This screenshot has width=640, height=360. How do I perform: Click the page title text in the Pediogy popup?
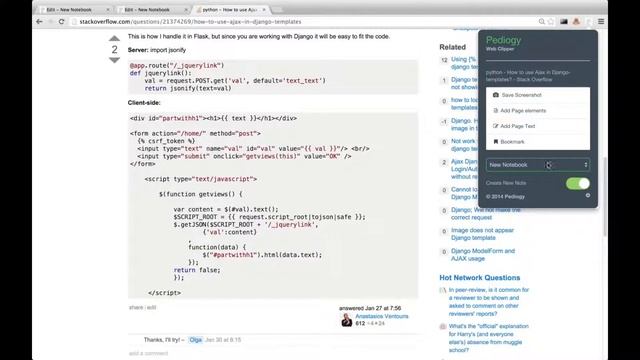click(528, 76)
